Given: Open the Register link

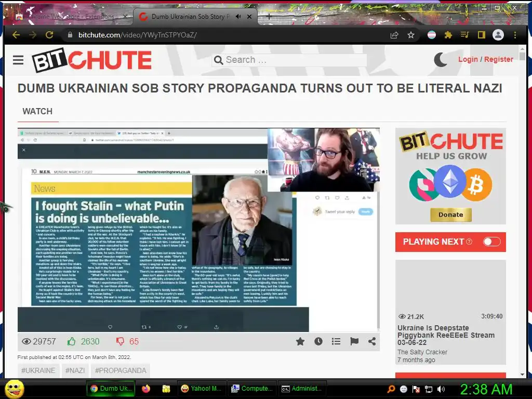Looking at the screenshot, I should (x=498, y=59).
